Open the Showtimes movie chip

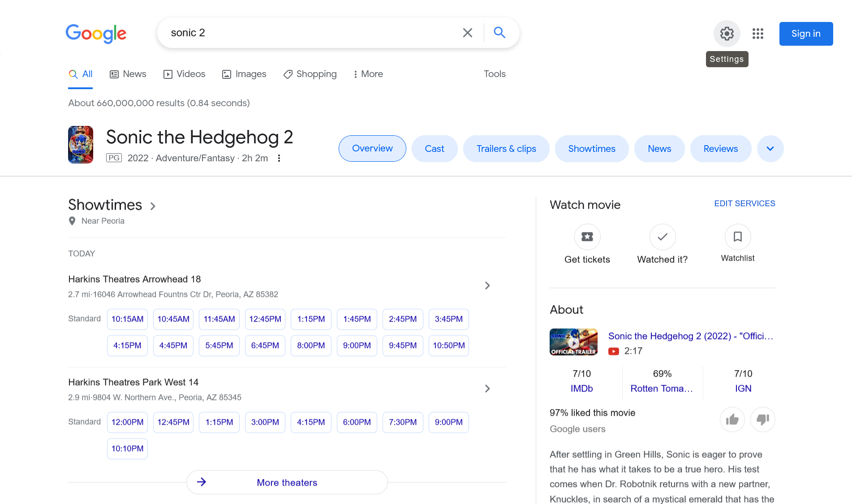point(592,148)
